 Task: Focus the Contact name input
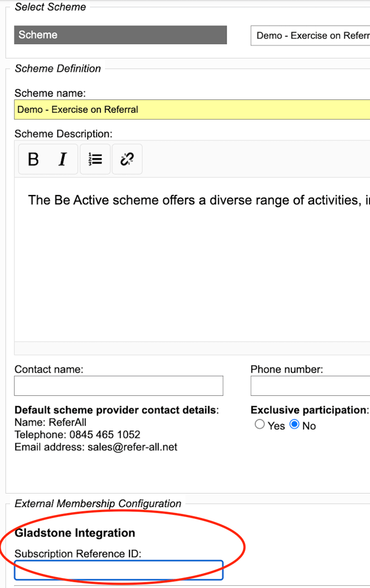pos(118,386)
